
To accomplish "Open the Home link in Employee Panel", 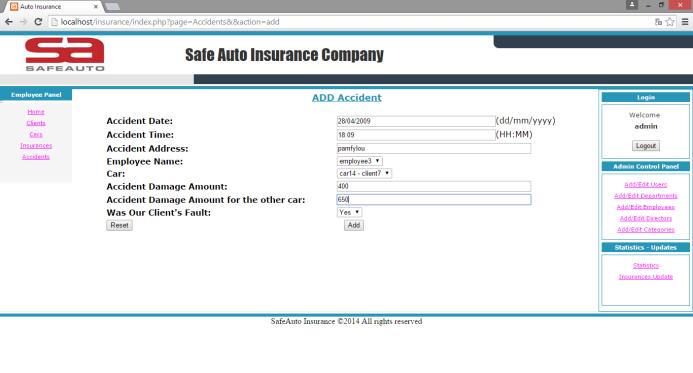I will point(36,112).
